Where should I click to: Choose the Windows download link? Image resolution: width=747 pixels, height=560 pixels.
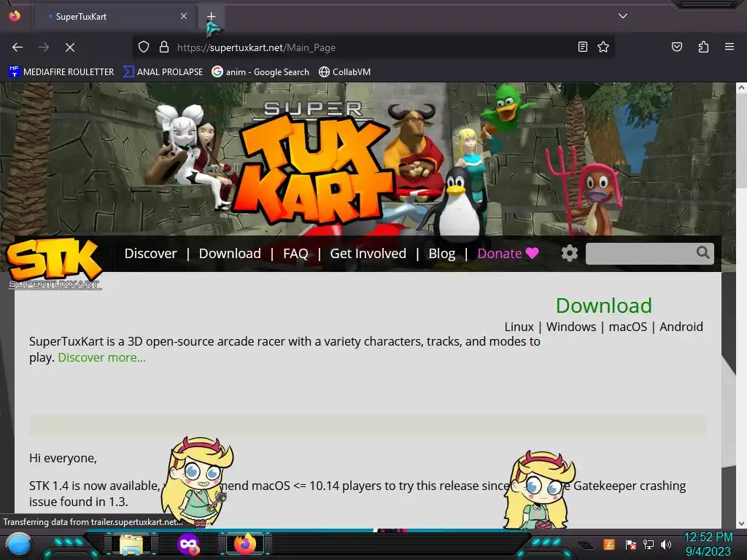[x=570, y=327]
